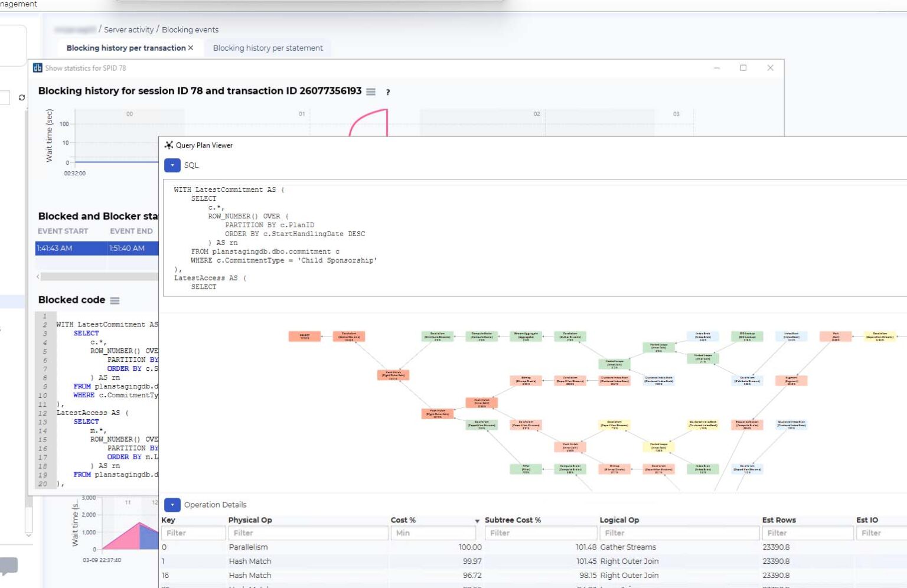Sort by the Physical Op column header

point(250,520)
